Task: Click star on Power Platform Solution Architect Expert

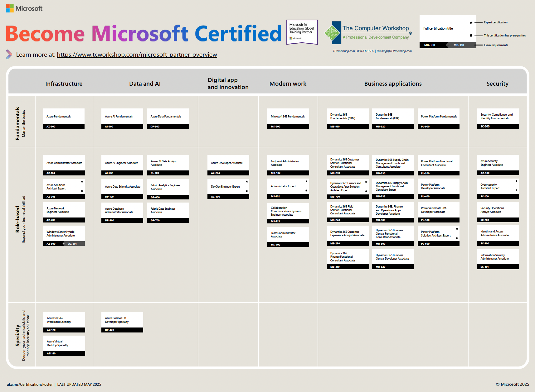Action: pos(457,229)
